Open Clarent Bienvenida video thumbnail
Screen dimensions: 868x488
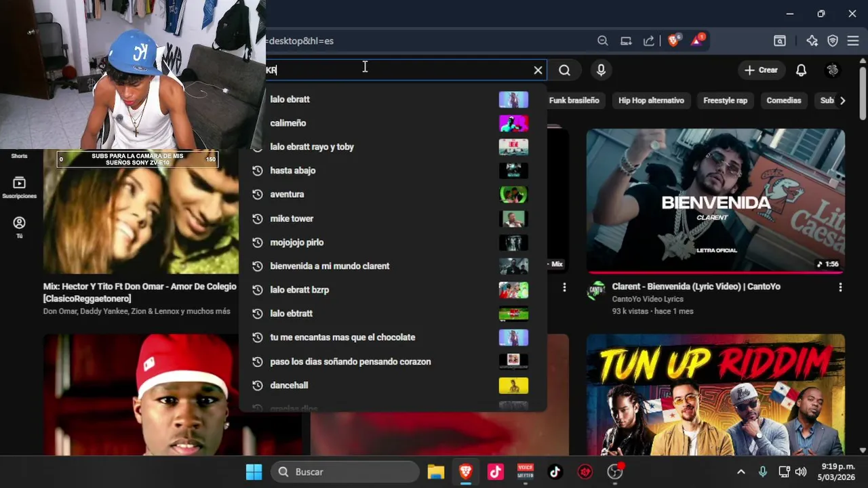click(x=715, y=201)
